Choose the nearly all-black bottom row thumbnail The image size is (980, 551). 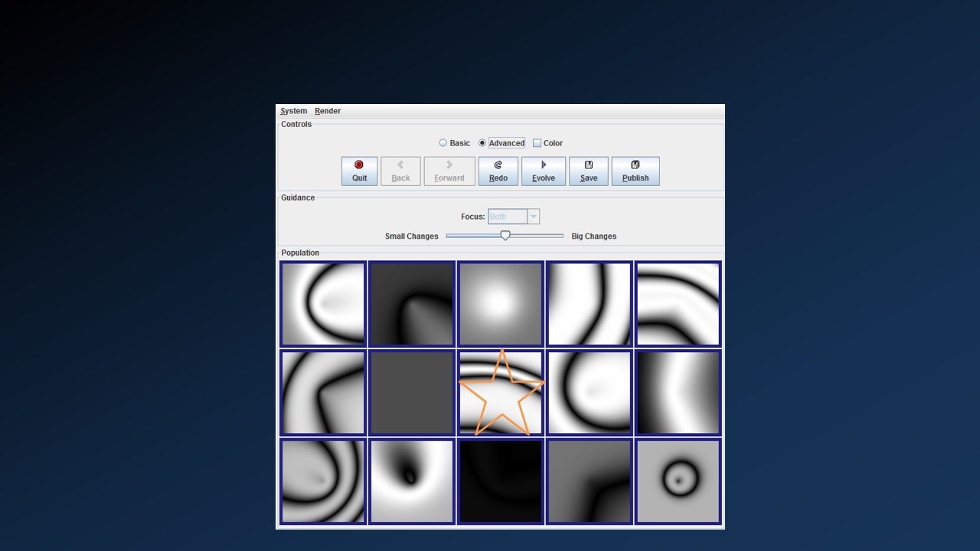tap(501, 481)
